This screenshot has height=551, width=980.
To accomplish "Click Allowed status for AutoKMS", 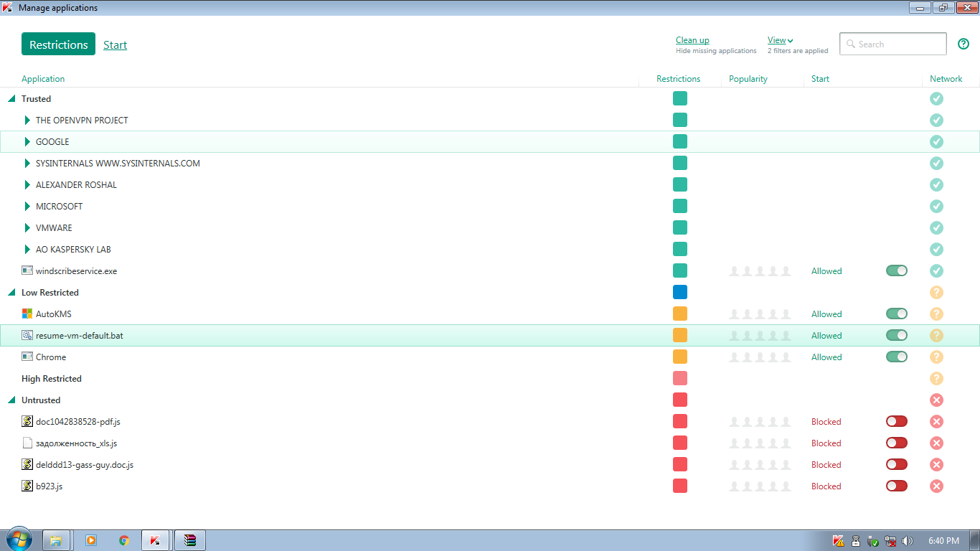I will (826, 314).
